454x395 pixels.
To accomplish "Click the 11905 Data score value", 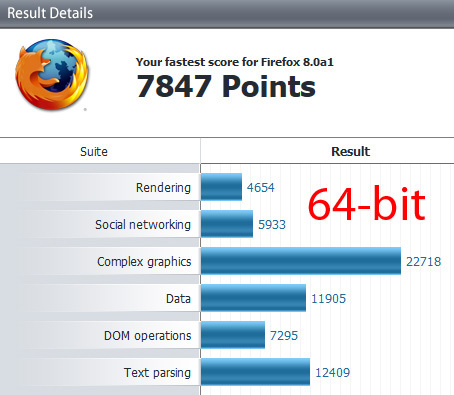I will 328,299.
